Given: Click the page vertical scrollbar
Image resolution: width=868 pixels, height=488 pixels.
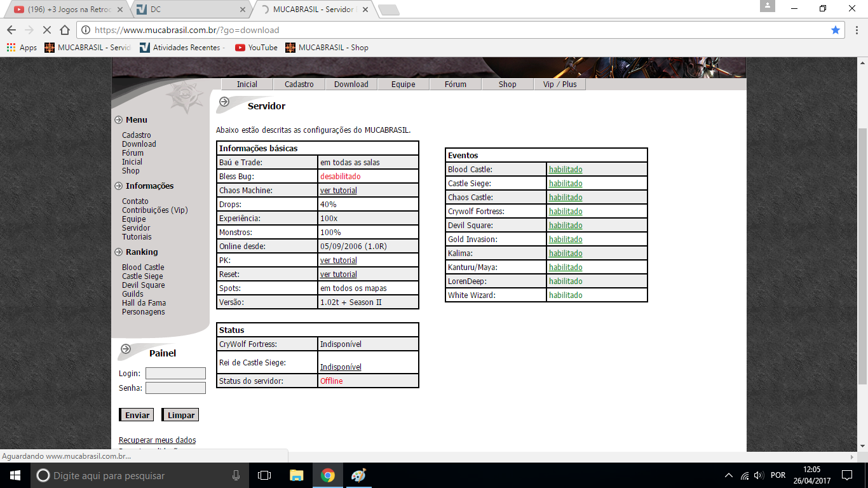Looking at the screenshot, I should coord(862,254).
